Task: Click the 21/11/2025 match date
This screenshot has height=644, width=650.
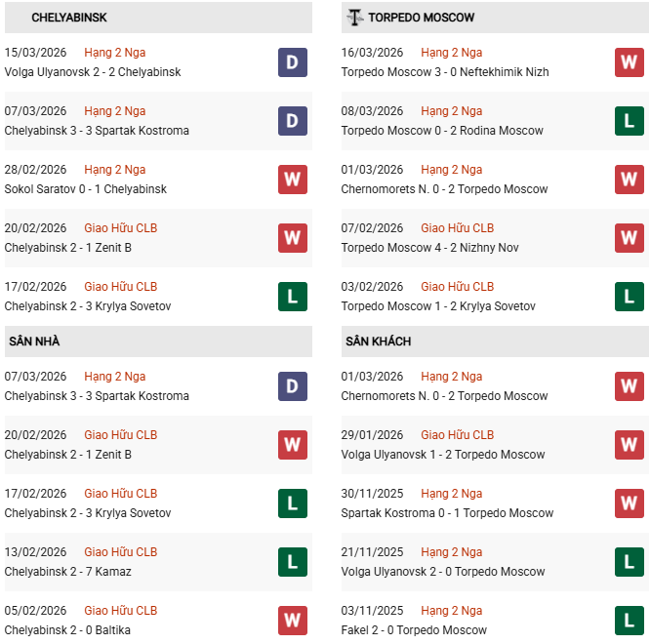Action: (372, 552)
